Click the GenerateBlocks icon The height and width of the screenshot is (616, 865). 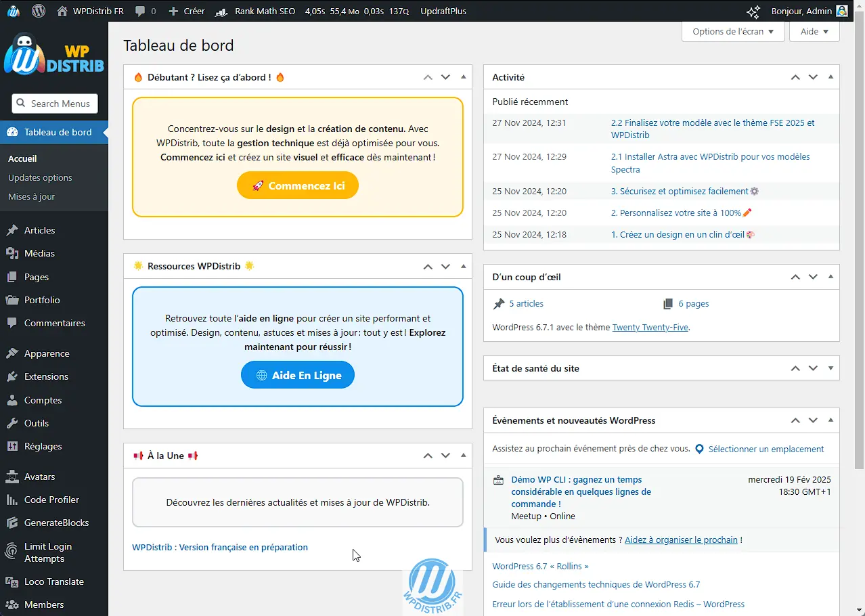pyautogui.click(x=12, y=523)
